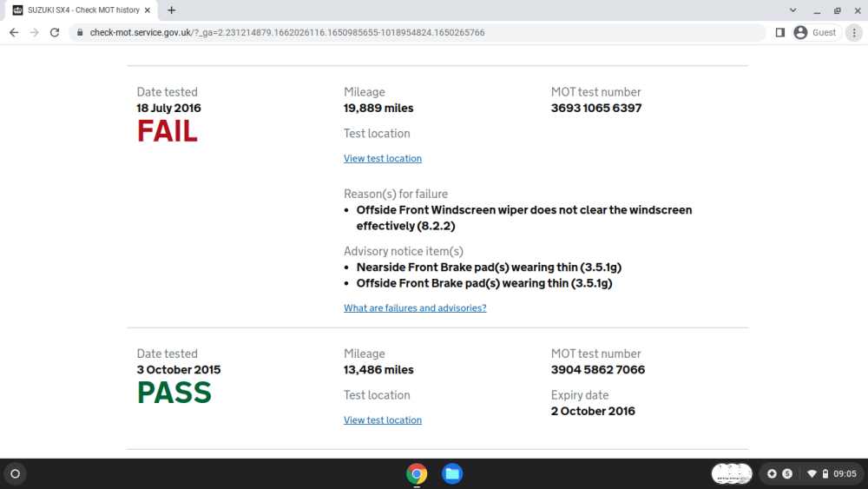Reload the MOT history page

pos(54,33)
